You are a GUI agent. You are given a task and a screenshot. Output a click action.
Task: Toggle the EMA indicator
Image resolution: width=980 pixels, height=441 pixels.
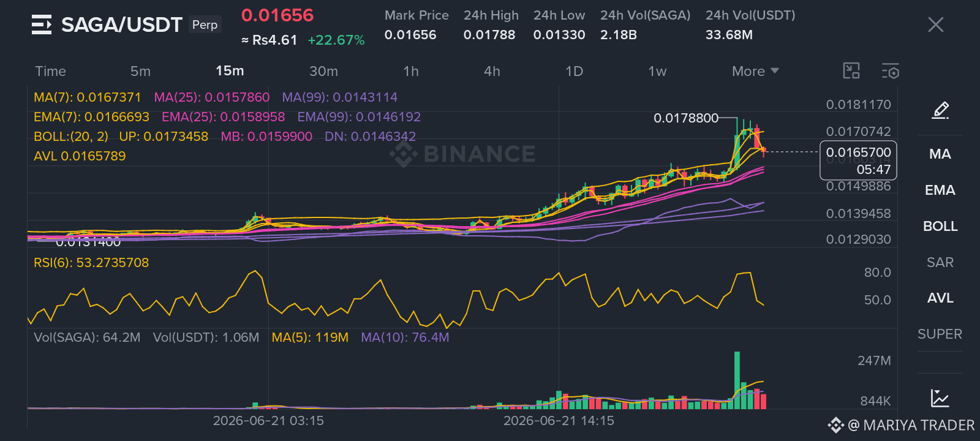(x=940, y=190)
